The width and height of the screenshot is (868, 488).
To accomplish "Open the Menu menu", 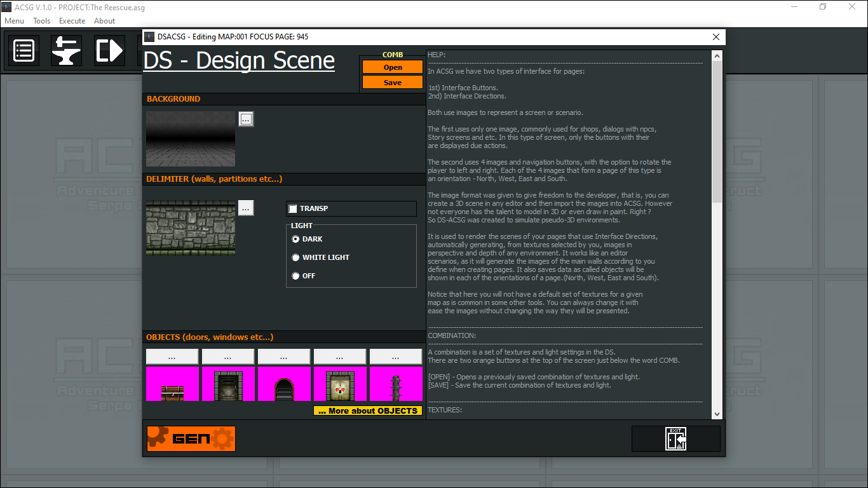I will click(15, 21).
